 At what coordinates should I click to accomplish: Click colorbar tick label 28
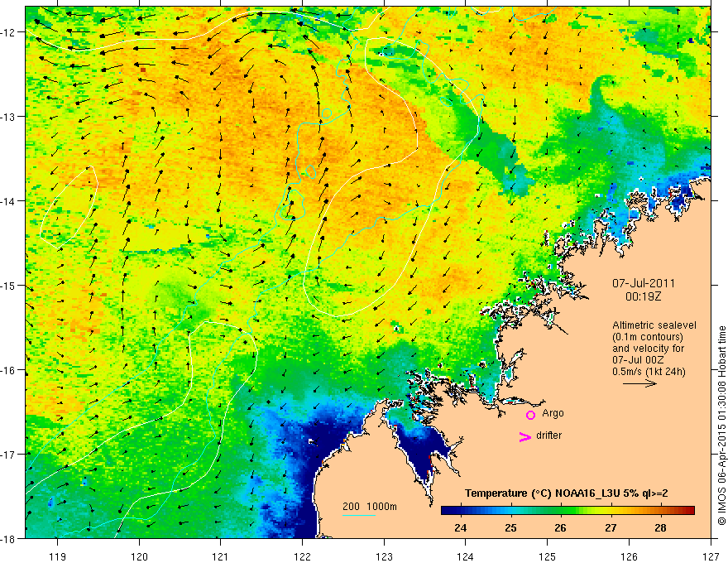pyautogui.click(x=660, y=527)
